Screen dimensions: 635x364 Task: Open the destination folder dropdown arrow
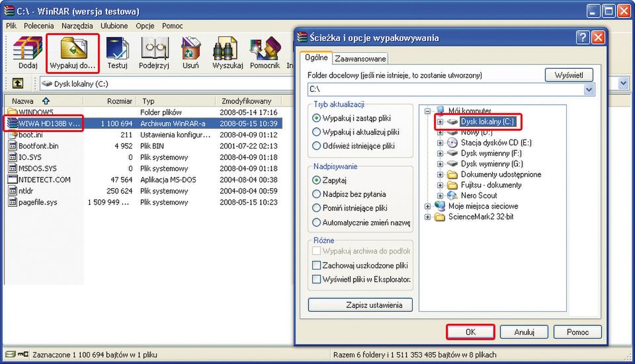pos(589,89)
